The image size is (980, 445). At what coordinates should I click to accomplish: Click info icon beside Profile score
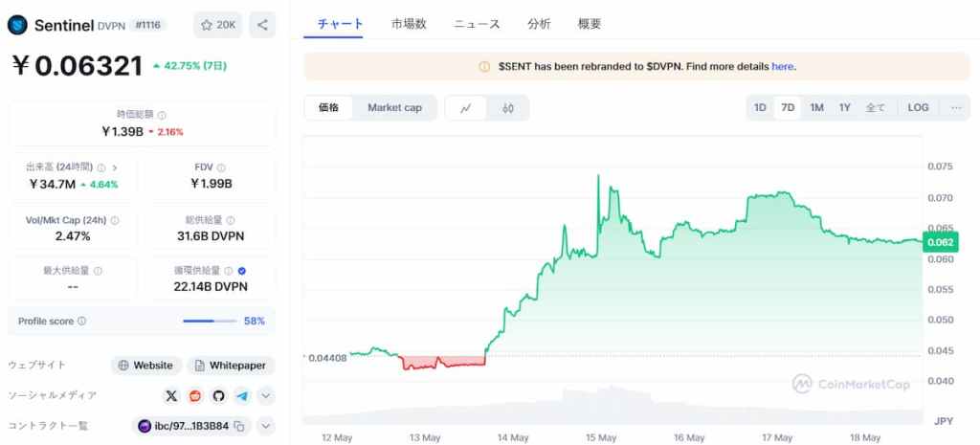pyautogui.click(x=82, y=322)
